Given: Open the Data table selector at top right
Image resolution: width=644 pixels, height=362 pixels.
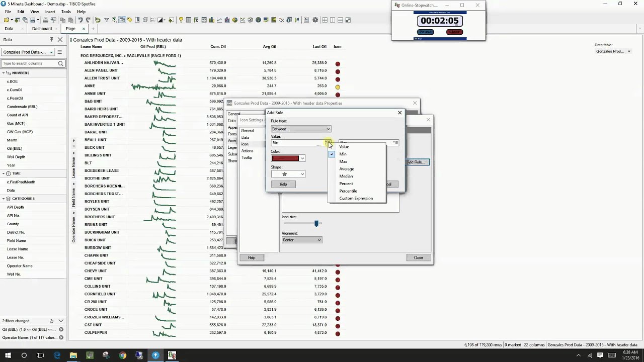Looking at the screenshot, I should [613, 51].
